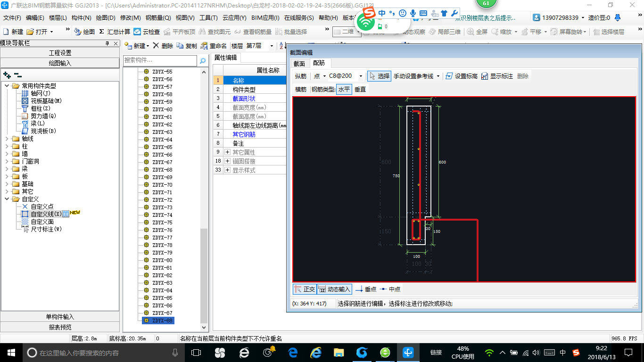Open Windows Start menu
Viewport: 644px width, 362px height.
(x=11, y=352)
